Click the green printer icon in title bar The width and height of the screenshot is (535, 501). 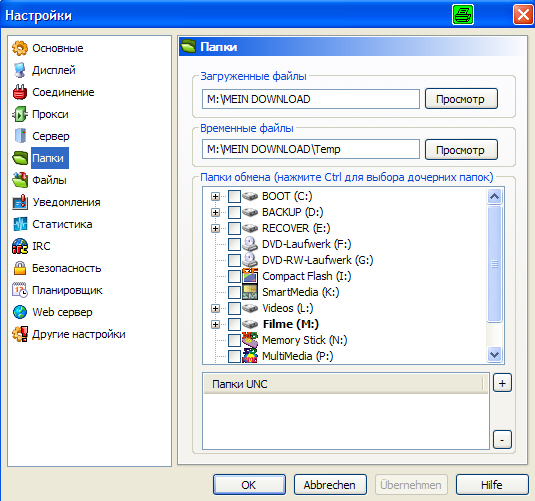point(463,15)
